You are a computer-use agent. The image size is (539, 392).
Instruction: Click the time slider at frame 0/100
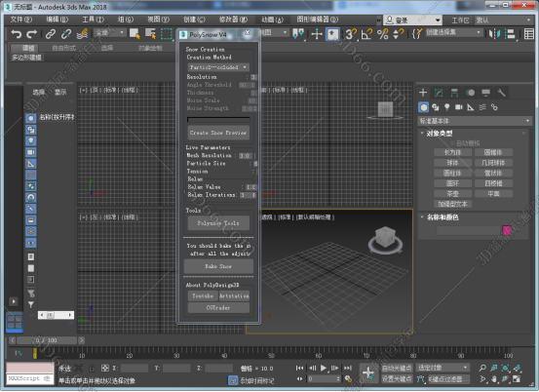coord(47,340)
